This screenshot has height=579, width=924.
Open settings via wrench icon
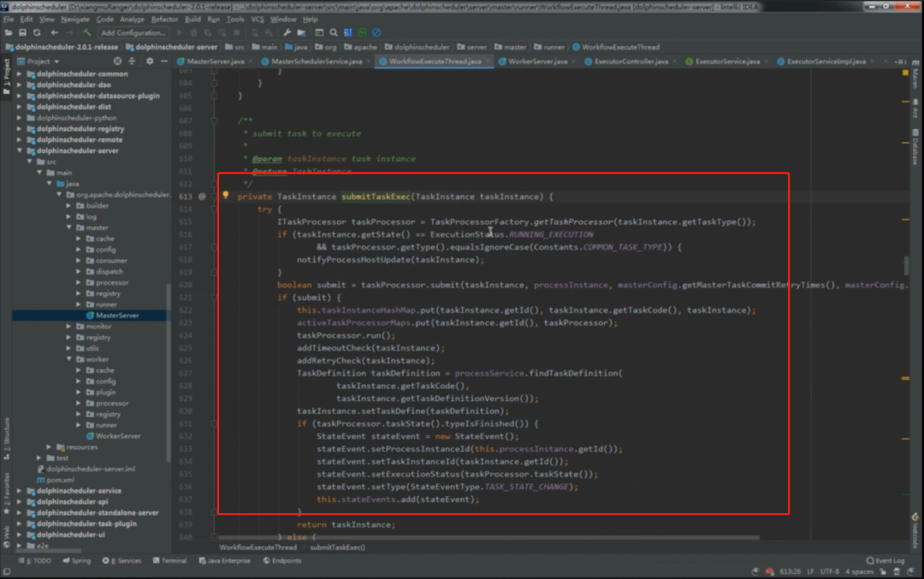287,33
